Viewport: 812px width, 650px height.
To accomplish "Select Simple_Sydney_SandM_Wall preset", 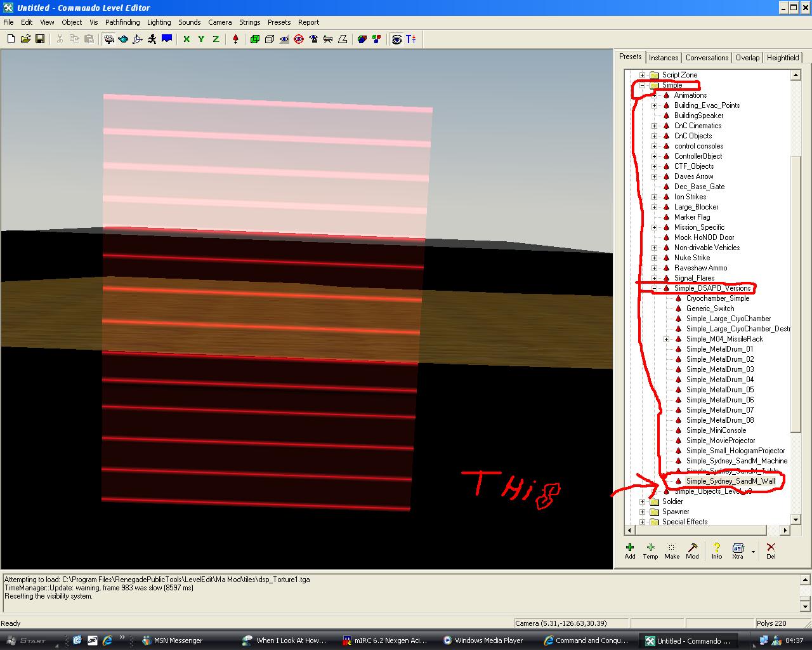I will [x=730, y=481].
